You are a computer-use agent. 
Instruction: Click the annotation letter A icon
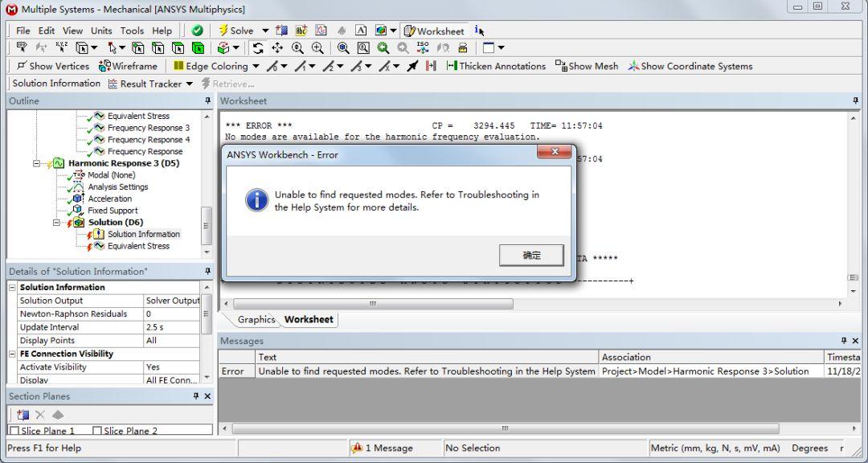pyautogui.click(x=361, y=31)
